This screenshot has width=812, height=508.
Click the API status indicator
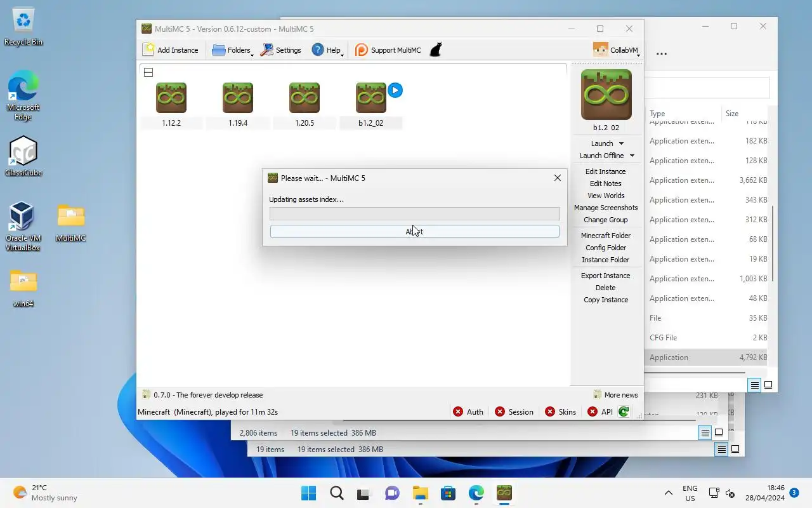[x=600, y=412]
